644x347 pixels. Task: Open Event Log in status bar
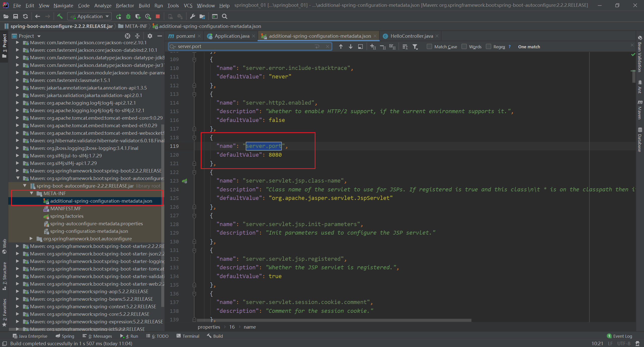coord(620,336)
